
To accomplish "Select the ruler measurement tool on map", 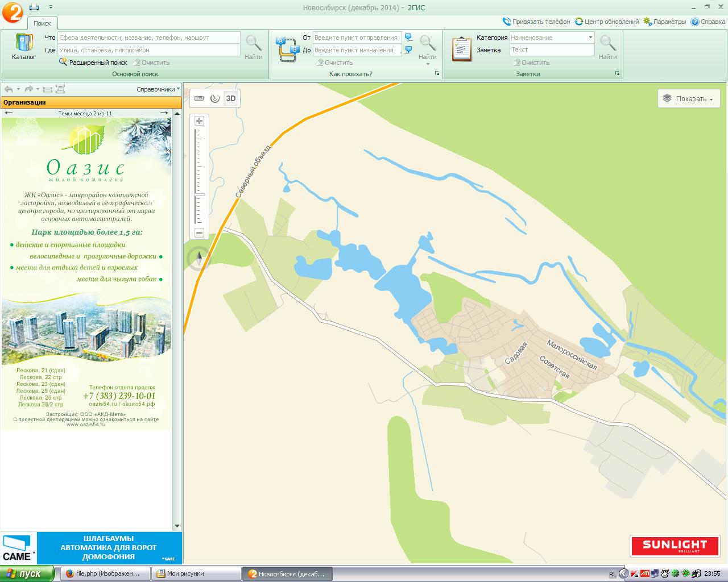I will pos(199,98).
